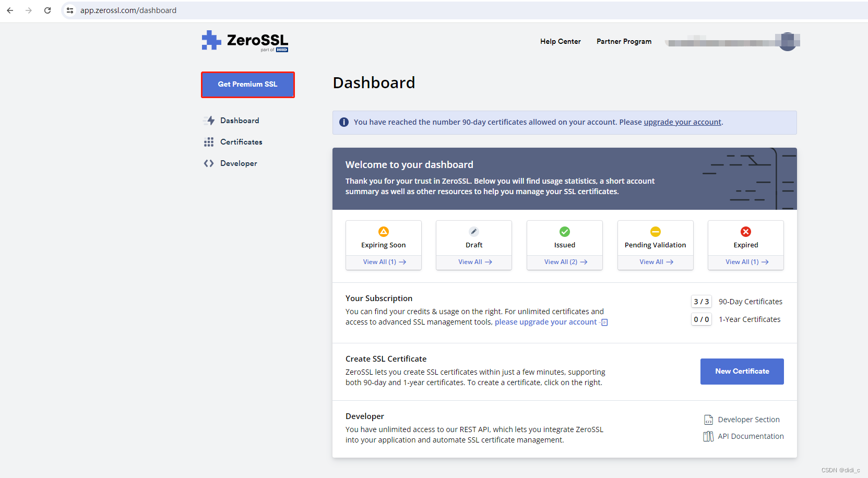Click the Your Subscription heading
868x478 pixels.
click(x=379, y=298)
